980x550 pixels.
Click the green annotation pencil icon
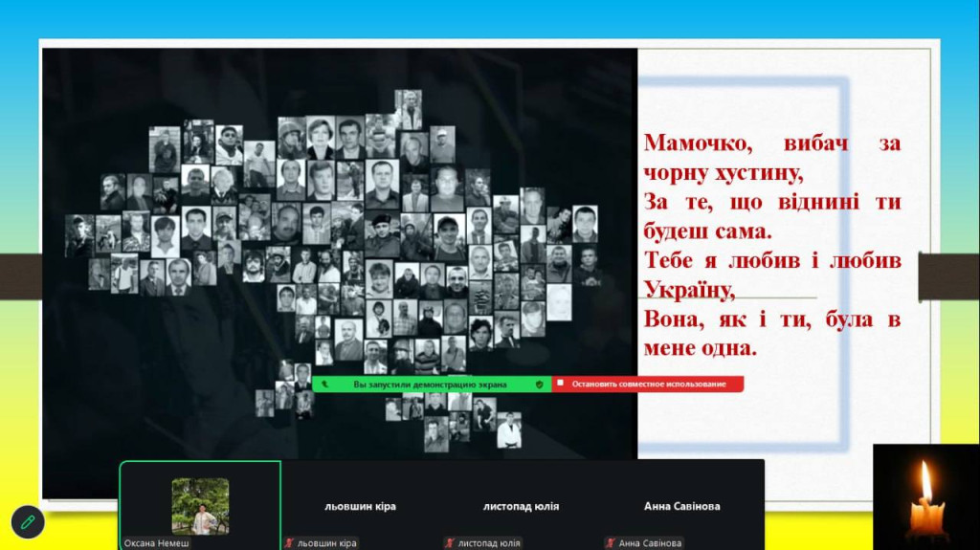coord(28,521)
